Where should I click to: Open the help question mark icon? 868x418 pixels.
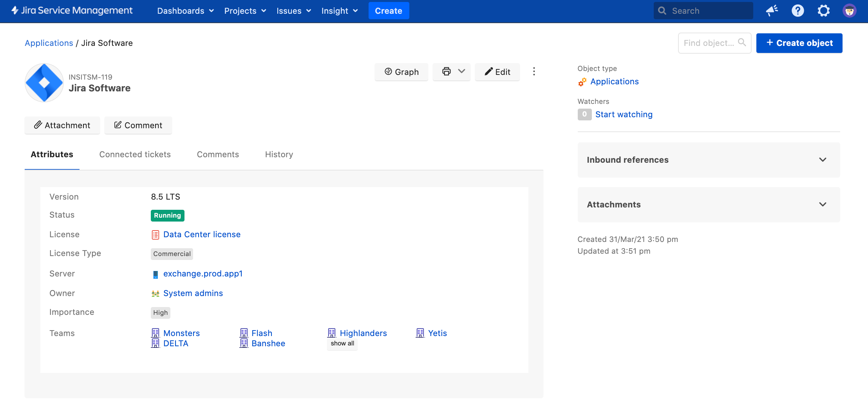(797, 11)
